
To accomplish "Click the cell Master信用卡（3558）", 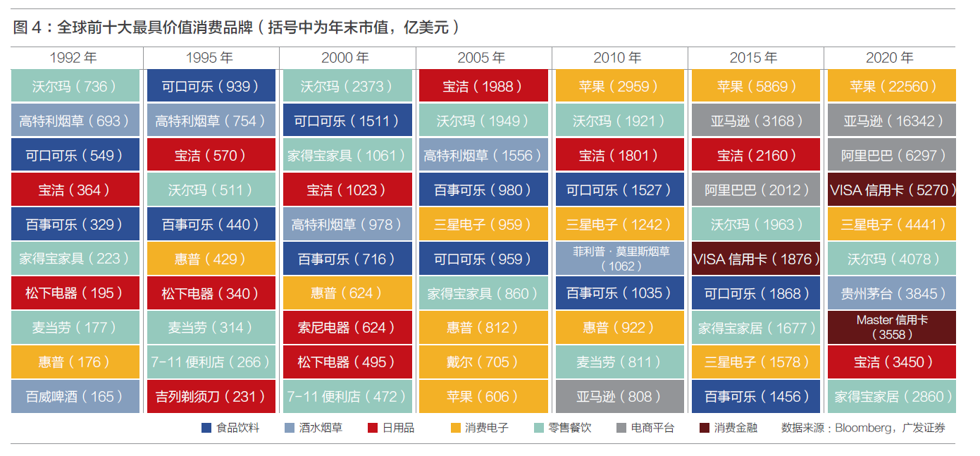I will [x=892, y=328].
